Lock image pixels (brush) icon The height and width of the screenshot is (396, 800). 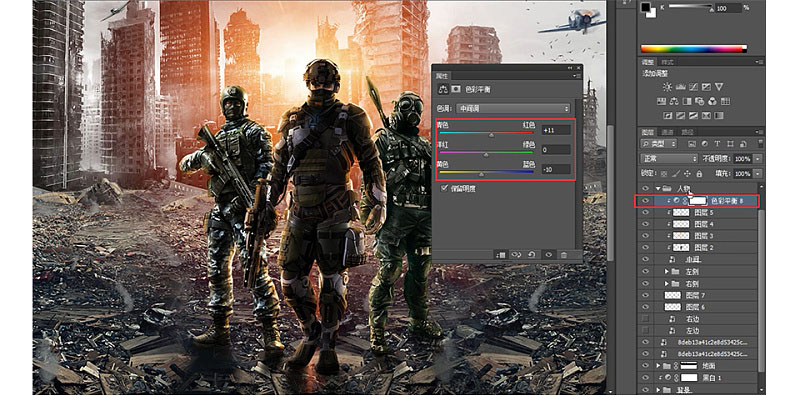(676, 174)
